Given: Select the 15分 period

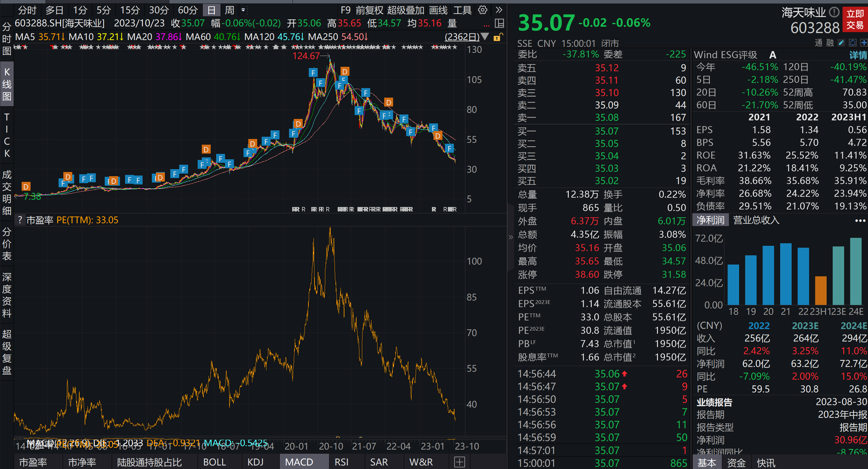Looking at the screenshot, I should tap(130, 10).
